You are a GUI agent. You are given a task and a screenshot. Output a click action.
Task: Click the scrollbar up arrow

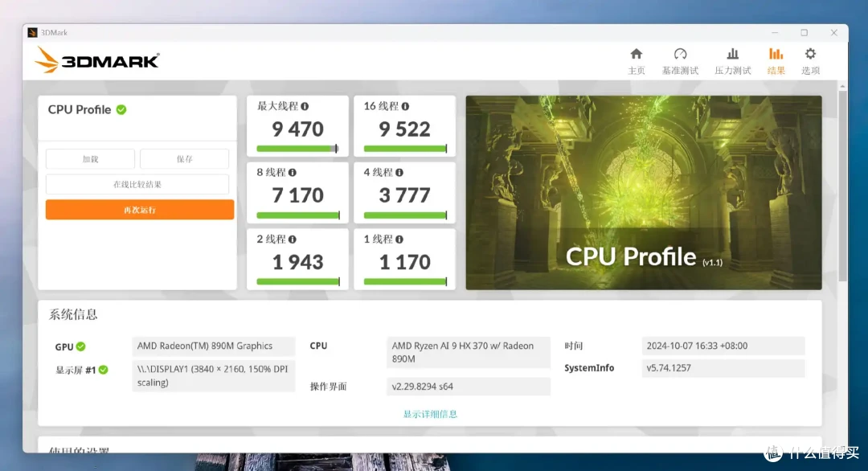[x=842, y=86]
